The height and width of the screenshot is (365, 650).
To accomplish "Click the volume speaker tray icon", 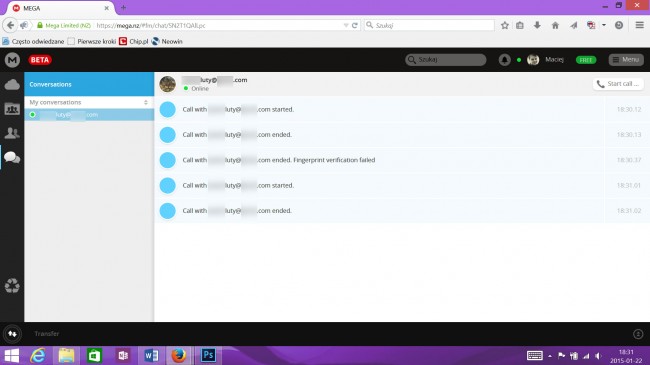I will 598,356.
